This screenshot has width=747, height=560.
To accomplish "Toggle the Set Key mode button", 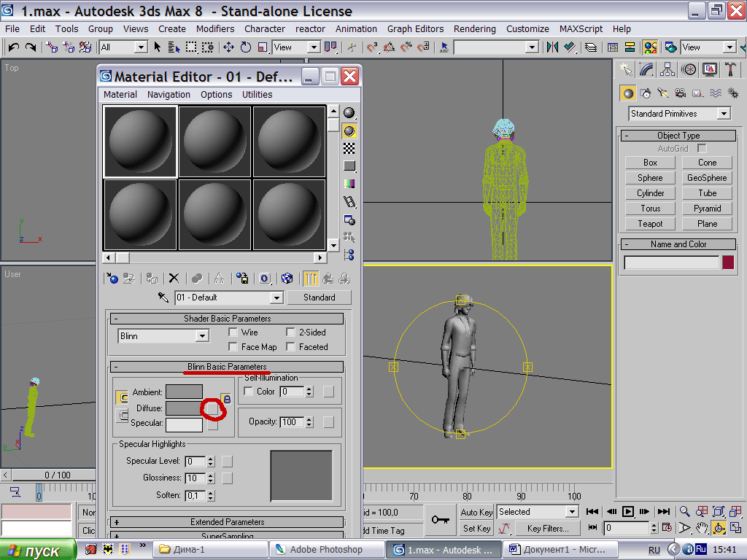I will (x=476, y=528).
